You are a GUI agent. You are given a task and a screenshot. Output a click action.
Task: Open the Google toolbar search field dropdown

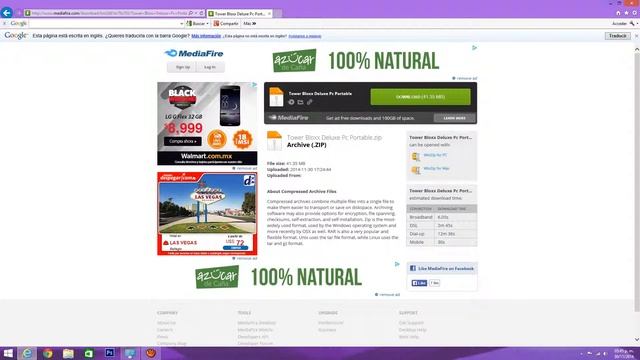(182, 24)
